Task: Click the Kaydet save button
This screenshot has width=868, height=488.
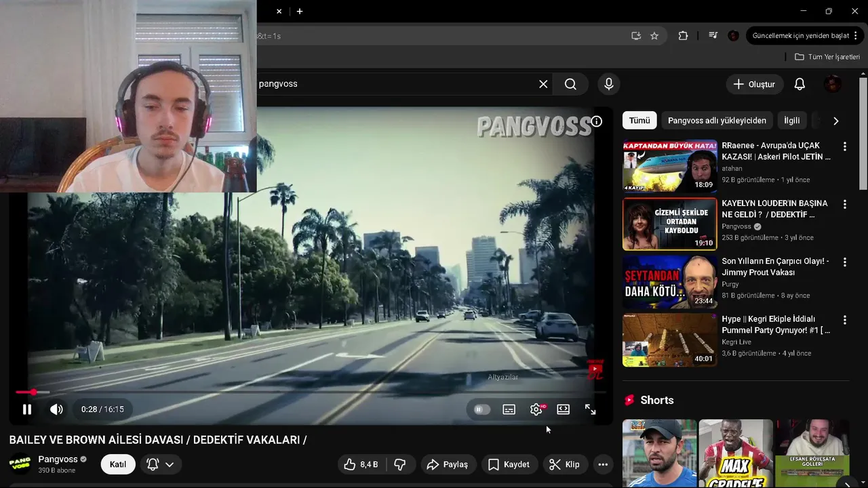Action: tap(509, 464)
